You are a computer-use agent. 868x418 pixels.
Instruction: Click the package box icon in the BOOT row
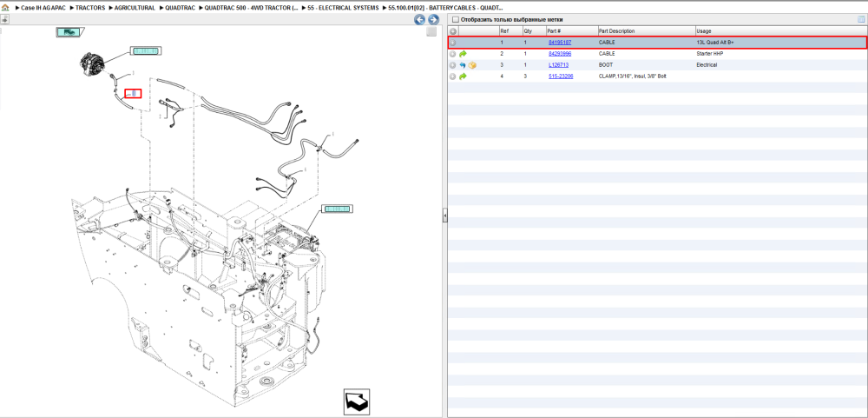[x=472, y=65]
